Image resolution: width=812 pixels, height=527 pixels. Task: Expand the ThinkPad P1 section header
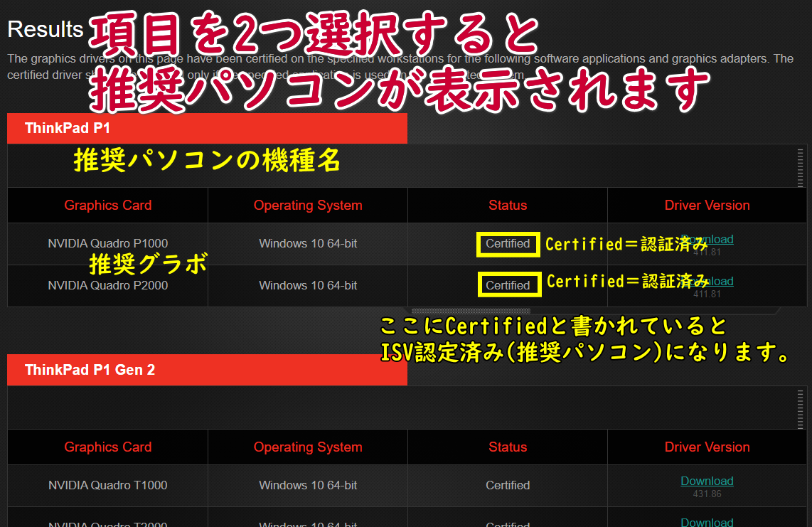point(207,128)
